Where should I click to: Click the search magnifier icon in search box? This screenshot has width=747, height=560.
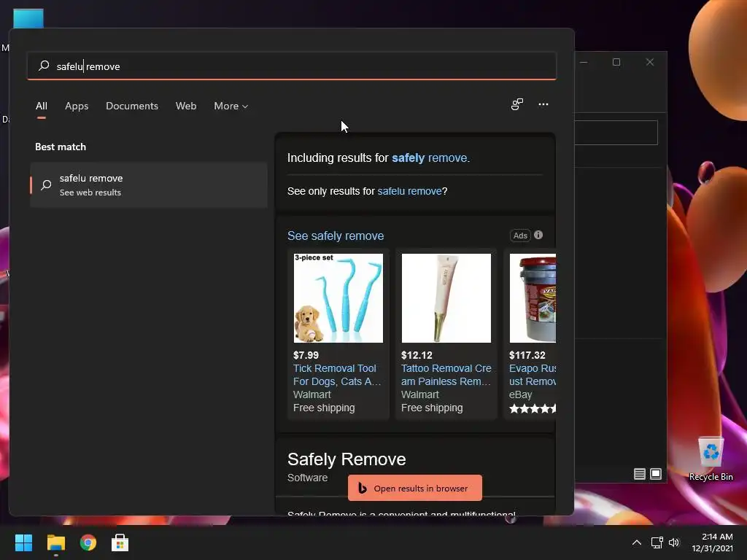click(x=44, y=66)
